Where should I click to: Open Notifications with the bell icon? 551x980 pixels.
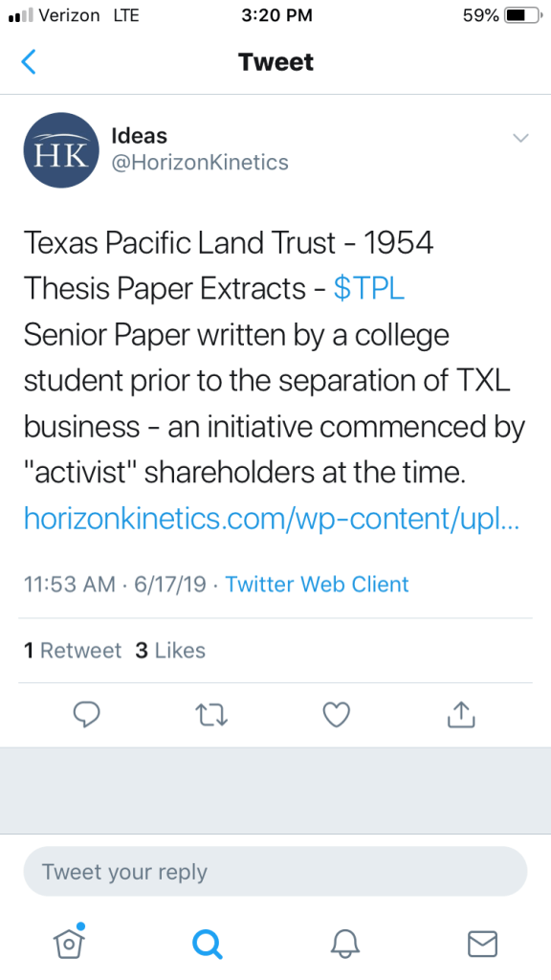[345, 944]
